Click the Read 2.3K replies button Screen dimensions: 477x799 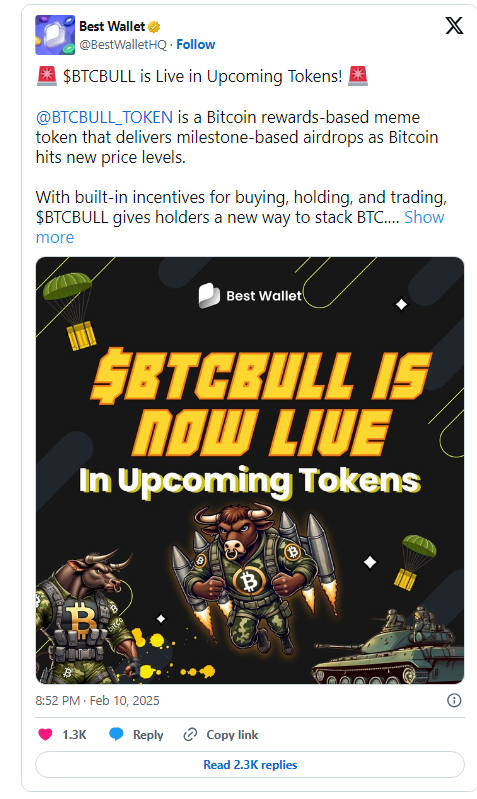(250, 764)
